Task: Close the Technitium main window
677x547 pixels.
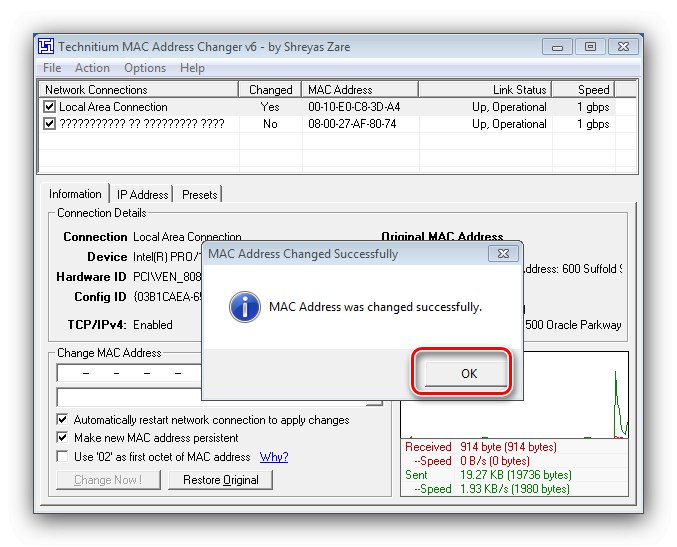Action: pyautogui.click(x=623, y=47)
